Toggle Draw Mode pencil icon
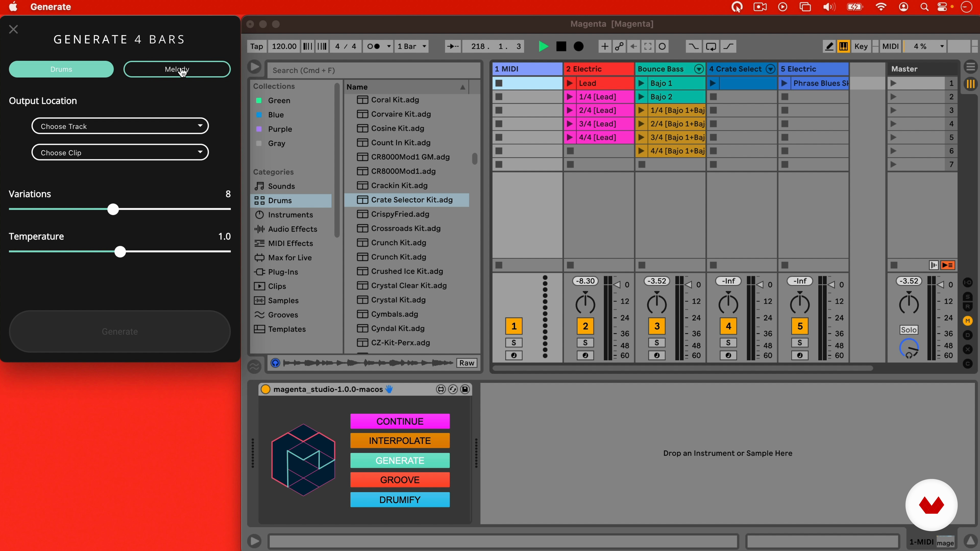The width and height of the screenshot is (980, 551). [829, 46]
